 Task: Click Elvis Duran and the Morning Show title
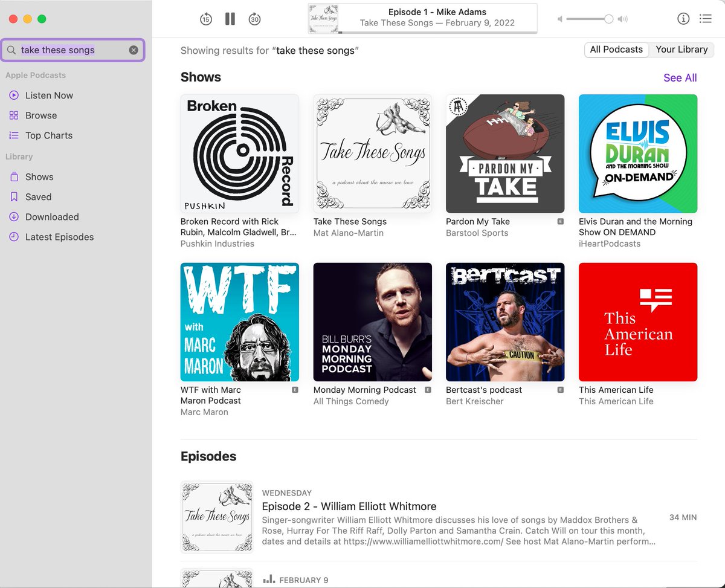pos(636,227)
